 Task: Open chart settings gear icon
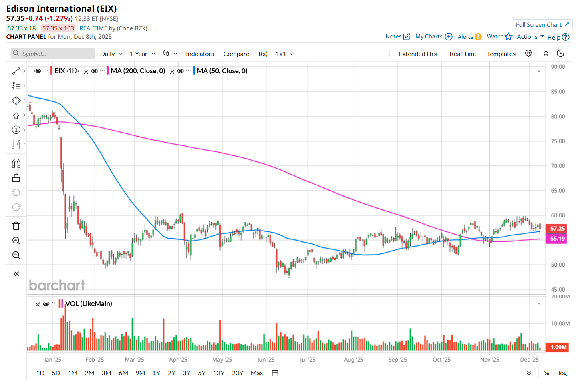tap(528, 54)
